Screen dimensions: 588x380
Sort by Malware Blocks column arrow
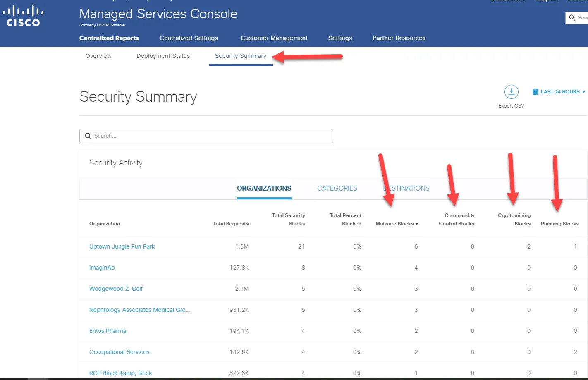tap(417, 224)
